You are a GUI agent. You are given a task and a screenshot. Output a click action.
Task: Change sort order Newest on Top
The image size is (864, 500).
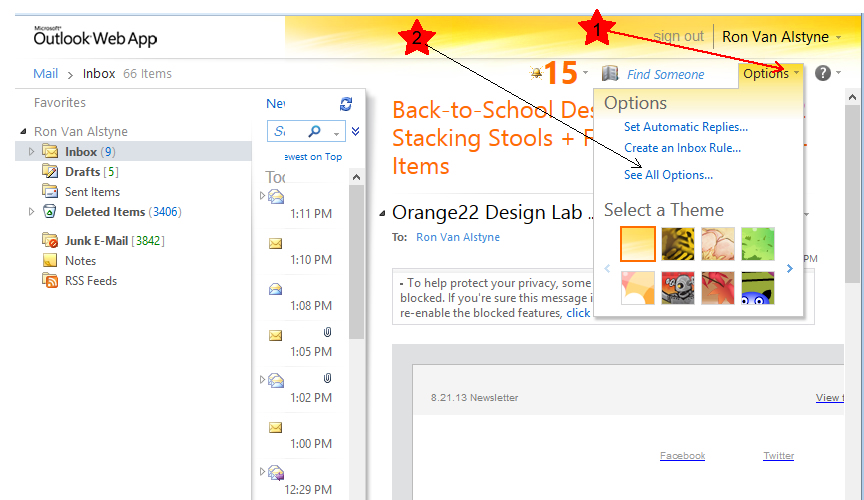pyautogui.click(x=313, y=157)
